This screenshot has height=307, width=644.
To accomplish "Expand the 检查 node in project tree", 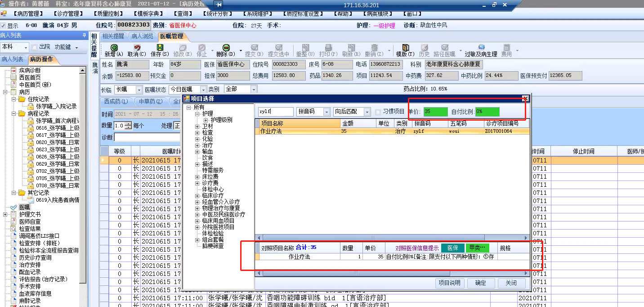I will [197, 133].
